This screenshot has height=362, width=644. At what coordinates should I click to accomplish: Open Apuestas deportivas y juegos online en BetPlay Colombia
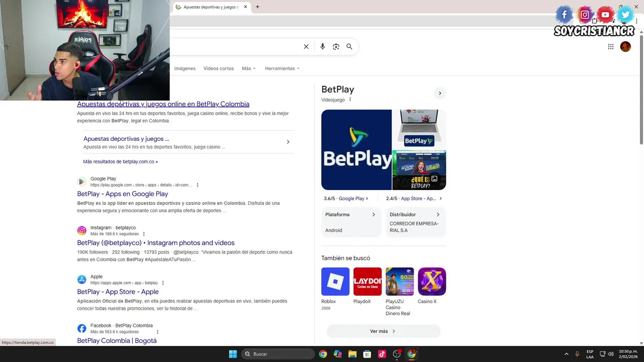pos(163,104)
